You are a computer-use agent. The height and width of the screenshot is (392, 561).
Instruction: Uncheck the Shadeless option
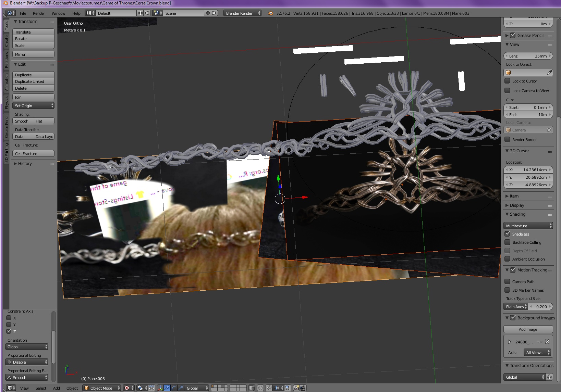pos(508,234)
